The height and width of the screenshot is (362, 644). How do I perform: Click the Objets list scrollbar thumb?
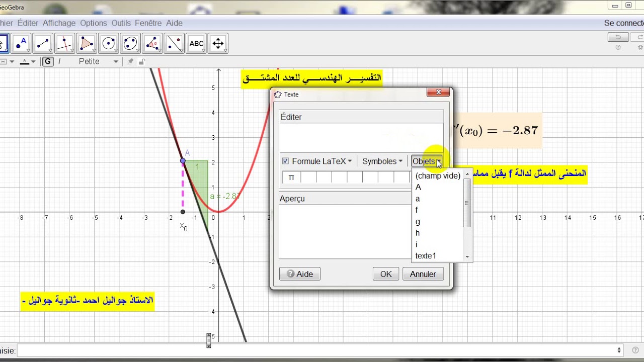pyautogui.click(x=467, y=203)
